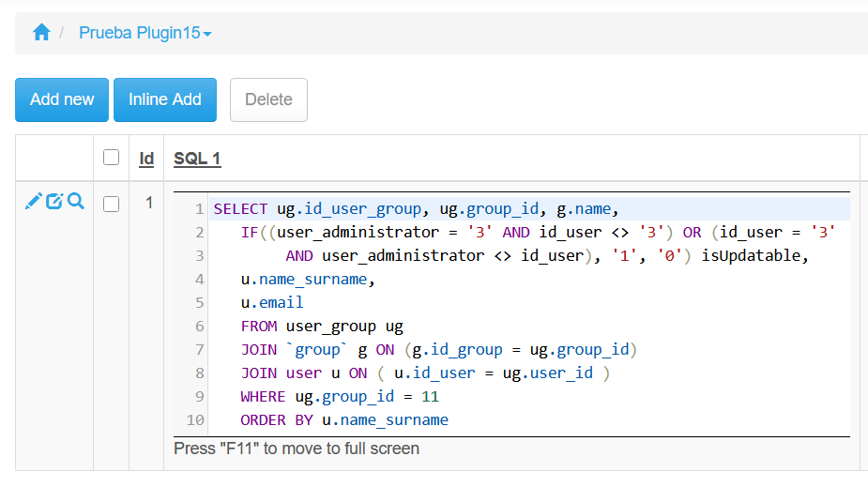The height and width of the screenshot is (487, 868).
Task: Click the ORDER BY u.name_surname line
Action: 344,420
